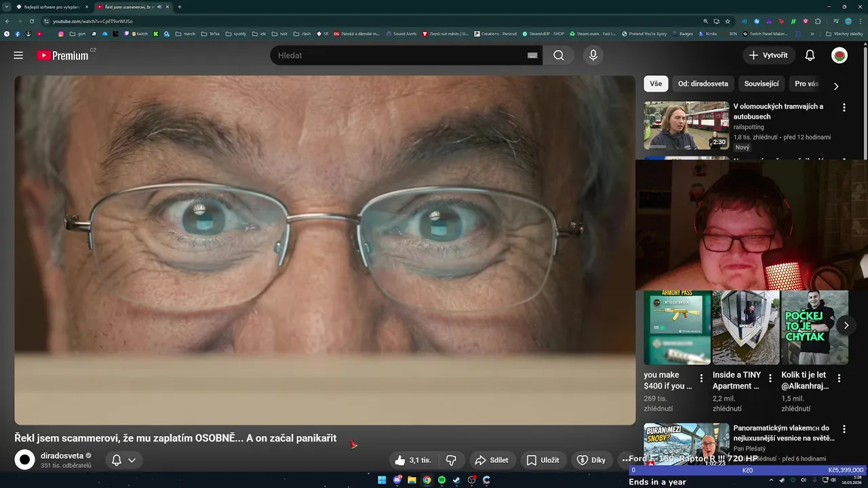Viewport: 868px width, 488px height.
Task: Open V olomouckých tramvajích video thumbnail
Action: [686, 125]
